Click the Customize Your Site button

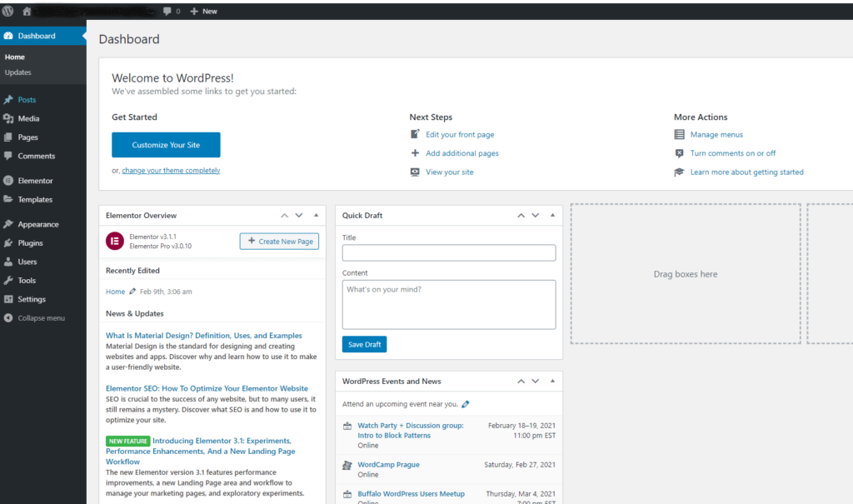[x=166, y=145]
